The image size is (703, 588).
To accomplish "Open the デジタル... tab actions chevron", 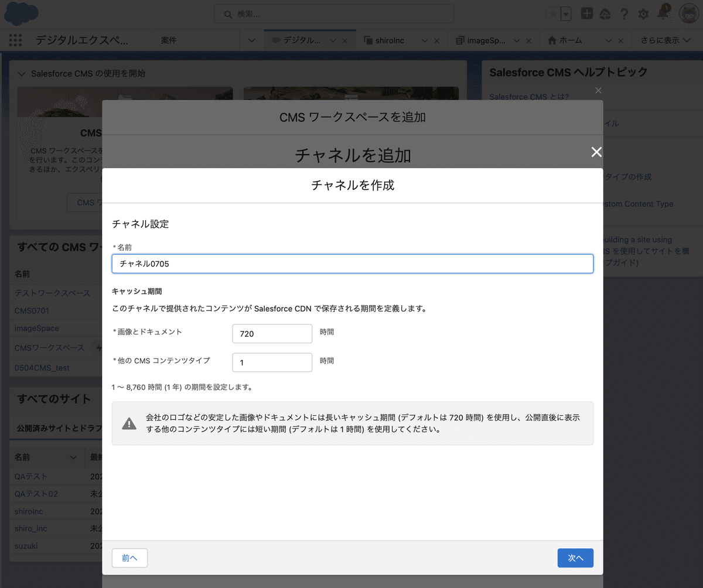I will coord(332,40).
